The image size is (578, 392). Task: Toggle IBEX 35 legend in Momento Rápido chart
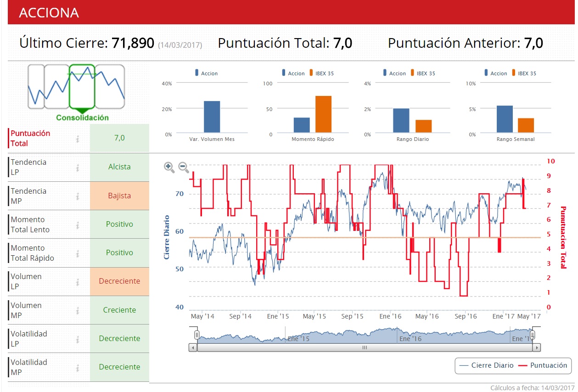(x=321, y=73)
